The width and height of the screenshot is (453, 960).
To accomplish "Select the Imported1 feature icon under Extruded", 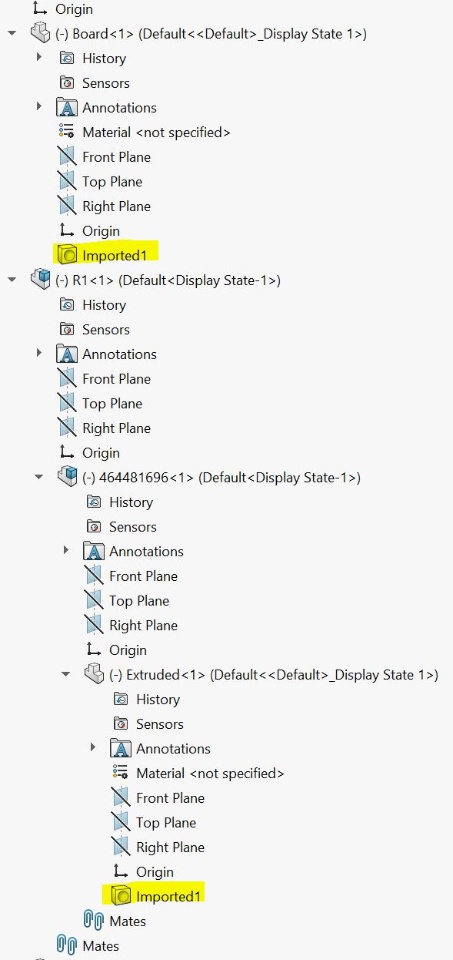I will [121, 896].
